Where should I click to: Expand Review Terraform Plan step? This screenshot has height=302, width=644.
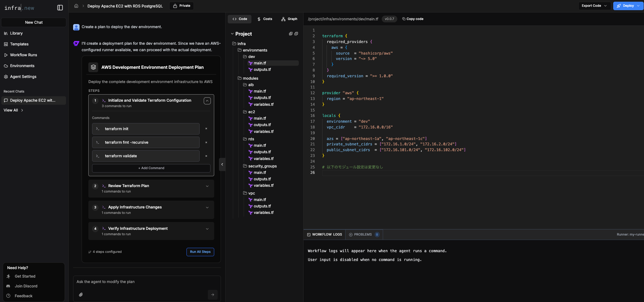207,186
